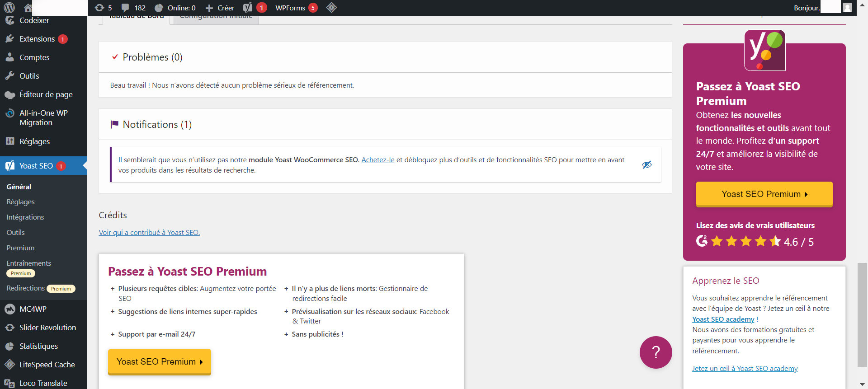Open Entraînements submenu item
Image resolution: width=868 pixels, height=389 pixels.
pyautogui.click(x=29, y=267)
